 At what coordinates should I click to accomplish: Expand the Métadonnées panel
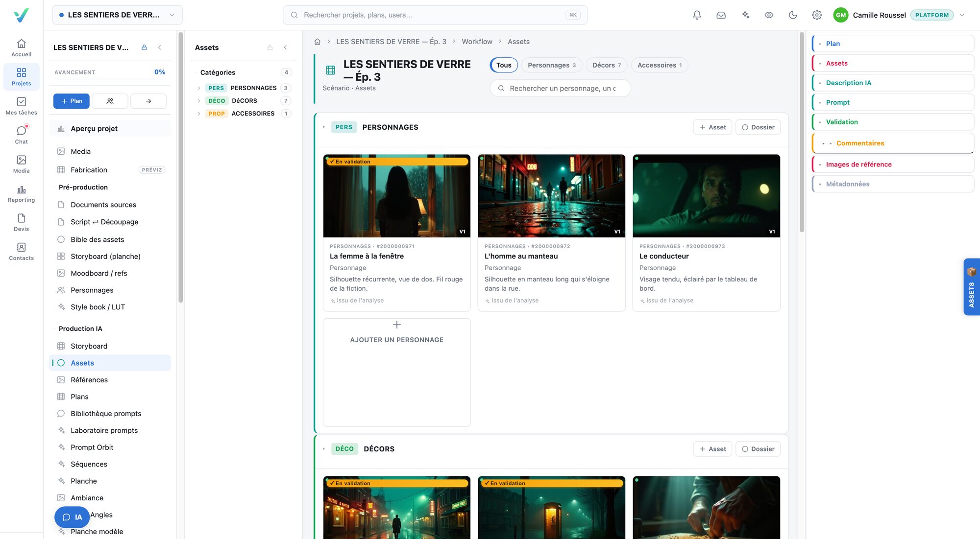(893, 184)
